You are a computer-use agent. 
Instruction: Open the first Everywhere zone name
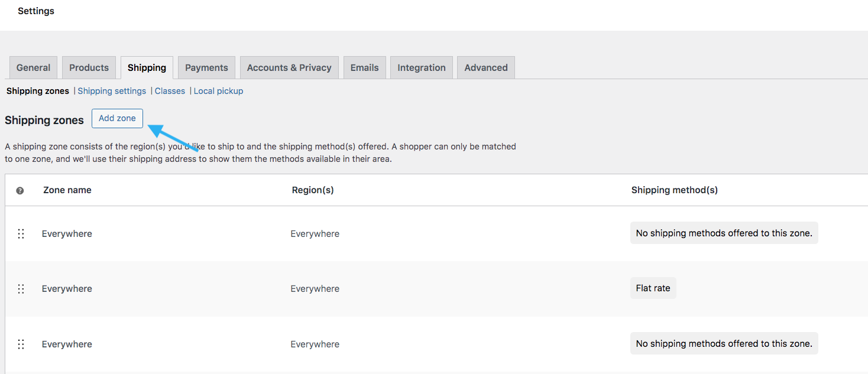(67, 234)
